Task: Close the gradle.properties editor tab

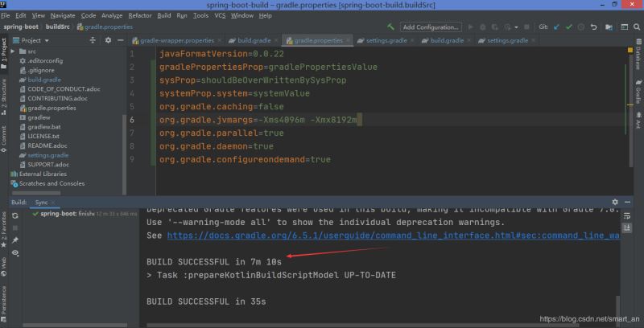Action: pyautogui.click(x=348, y=40)
